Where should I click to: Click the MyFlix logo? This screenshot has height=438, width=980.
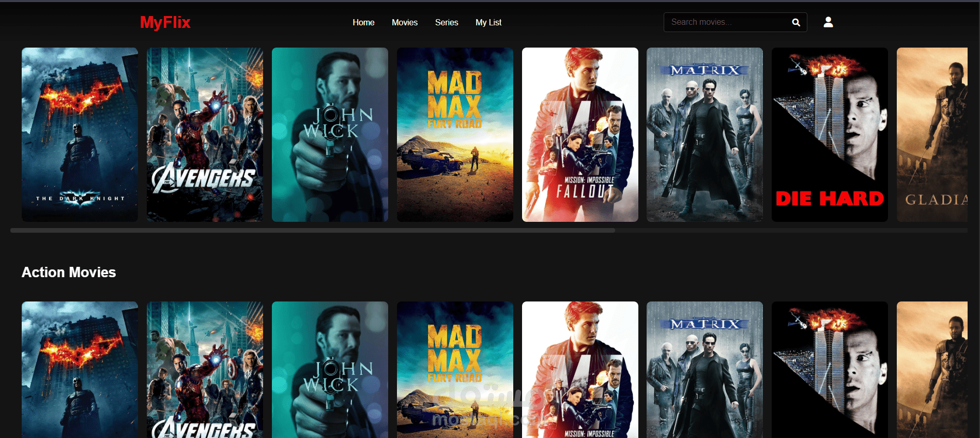tap(165, 22)
